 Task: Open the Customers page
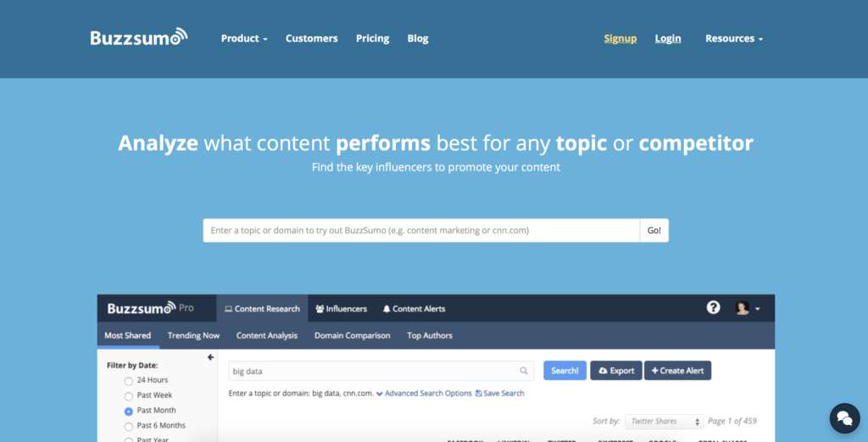[x=312, y=38]
